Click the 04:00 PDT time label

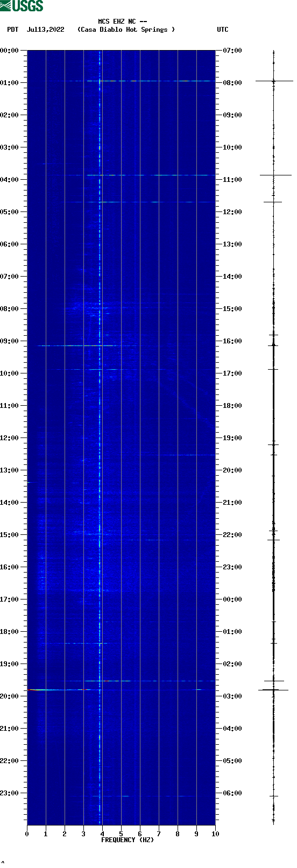(x=10, y=180)
